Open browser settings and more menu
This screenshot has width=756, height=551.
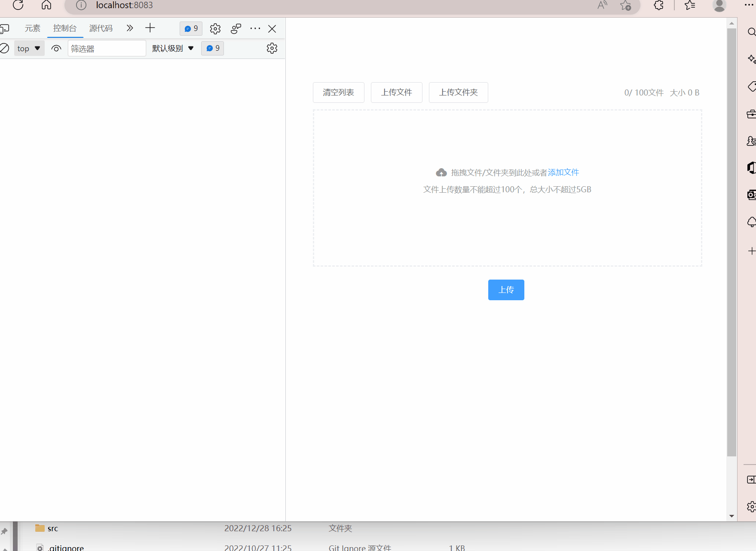pyautogui.click(x=749, y=5)
